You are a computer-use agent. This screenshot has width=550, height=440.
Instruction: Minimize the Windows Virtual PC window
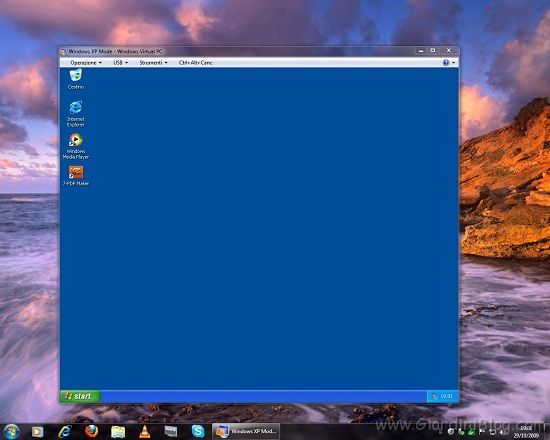pos(421,51)
